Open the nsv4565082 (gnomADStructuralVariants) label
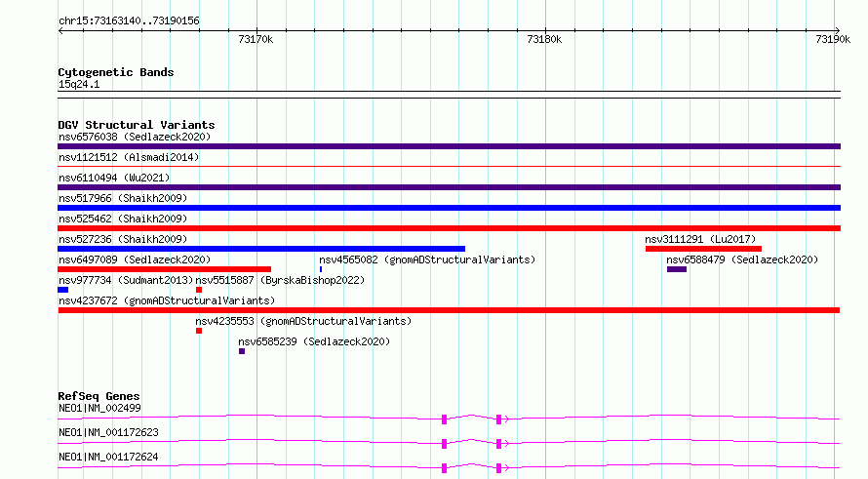This screenshot has height=479, width=868. [x=427, y=259]
